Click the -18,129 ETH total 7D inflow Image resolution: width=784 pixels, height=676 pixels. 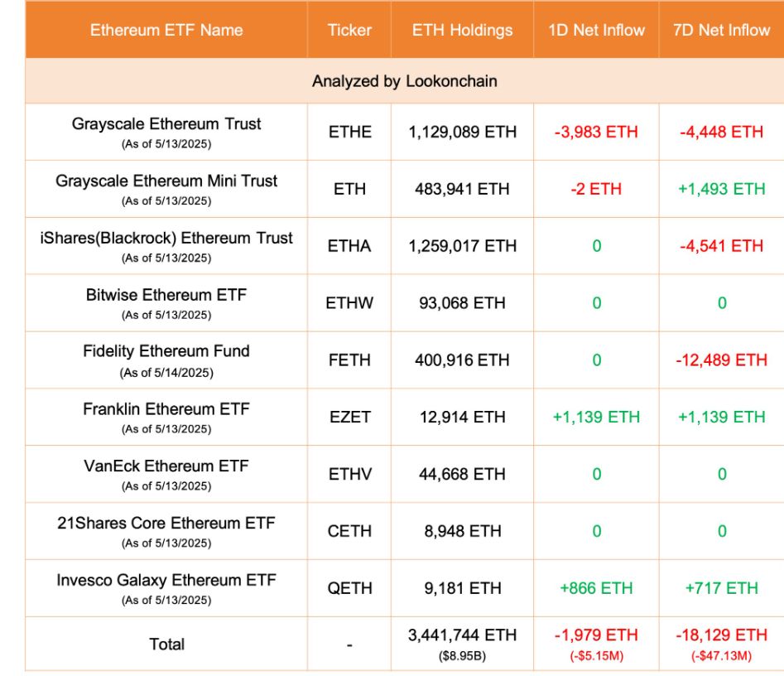(x=721, y=635)
